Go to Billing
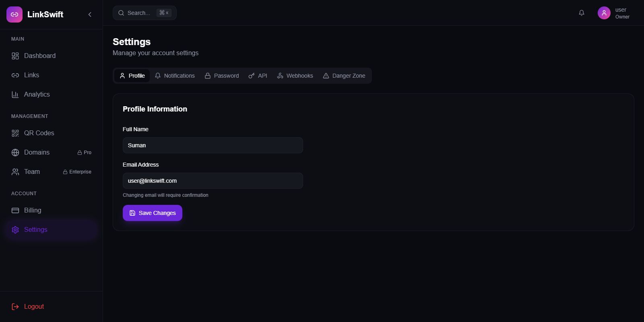644x322 pixels. coord(32,211)
